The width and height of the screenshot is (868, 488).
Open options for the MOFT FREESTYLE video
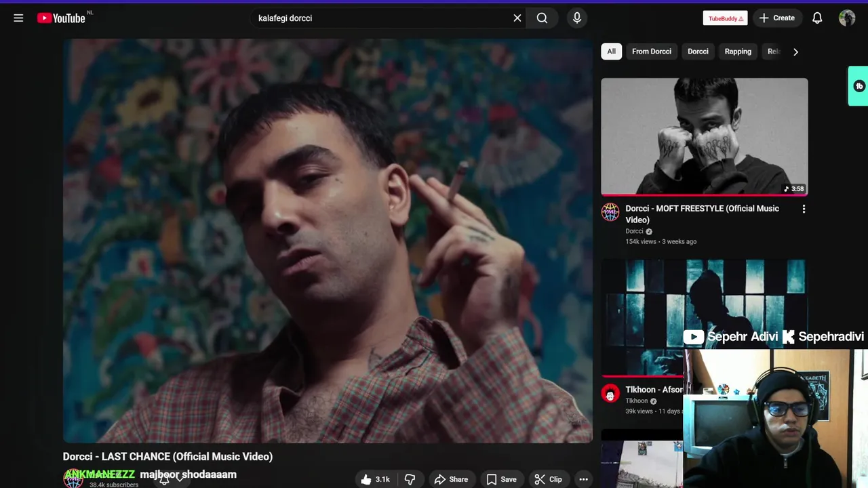804,209
